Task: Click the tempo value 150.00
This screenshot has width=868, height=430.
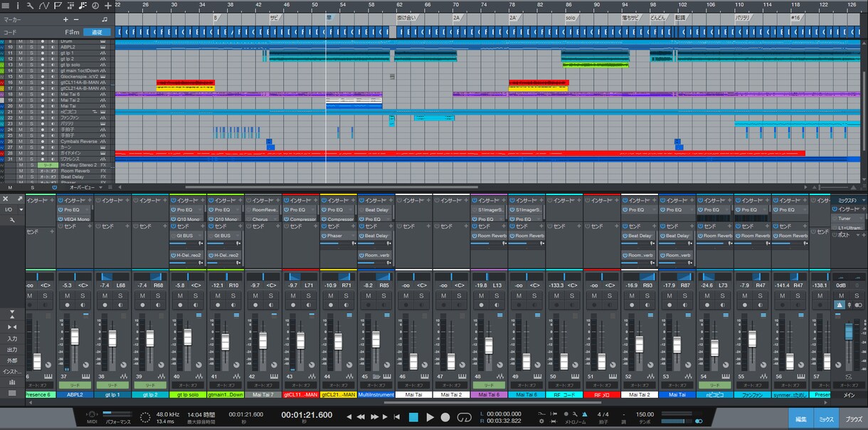Action: [645, 414]
